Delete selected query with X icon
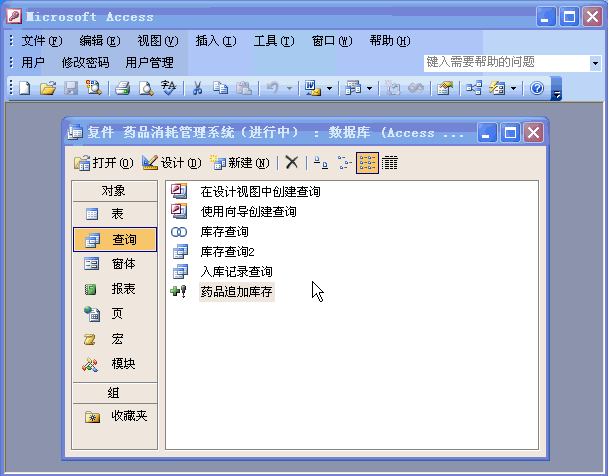608x476 pixels. pos(292,162)
